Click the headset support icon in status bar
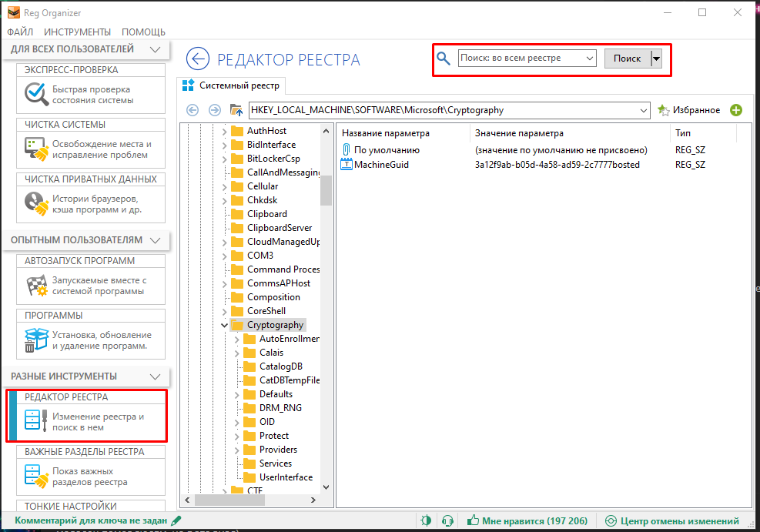 pos(447,521)
